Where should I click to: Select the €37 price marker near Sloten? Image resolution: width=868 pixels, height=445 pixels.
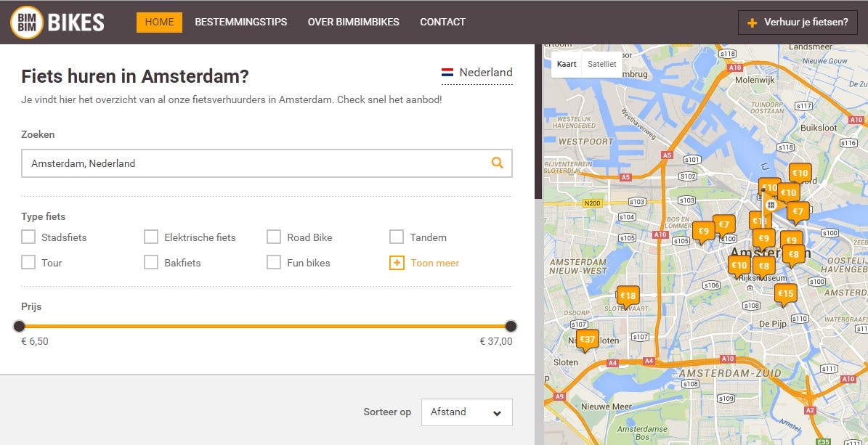coord(587,338)
